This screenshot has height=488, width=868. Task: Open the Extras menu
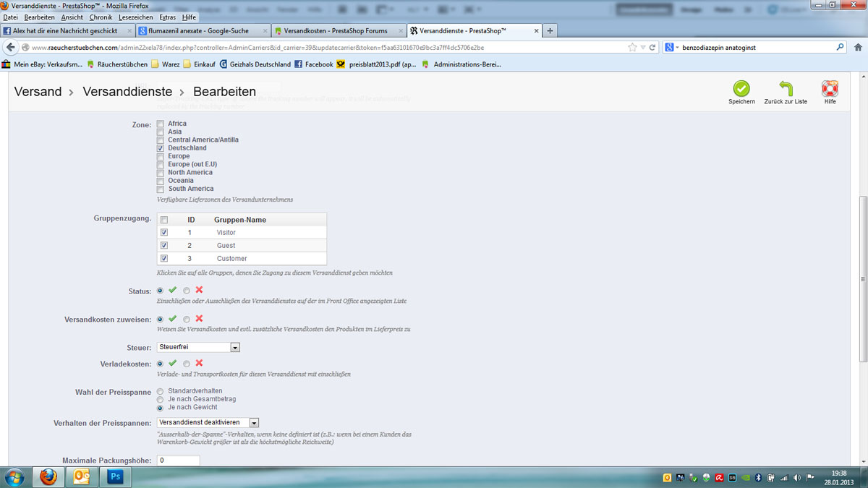(167, 17)
